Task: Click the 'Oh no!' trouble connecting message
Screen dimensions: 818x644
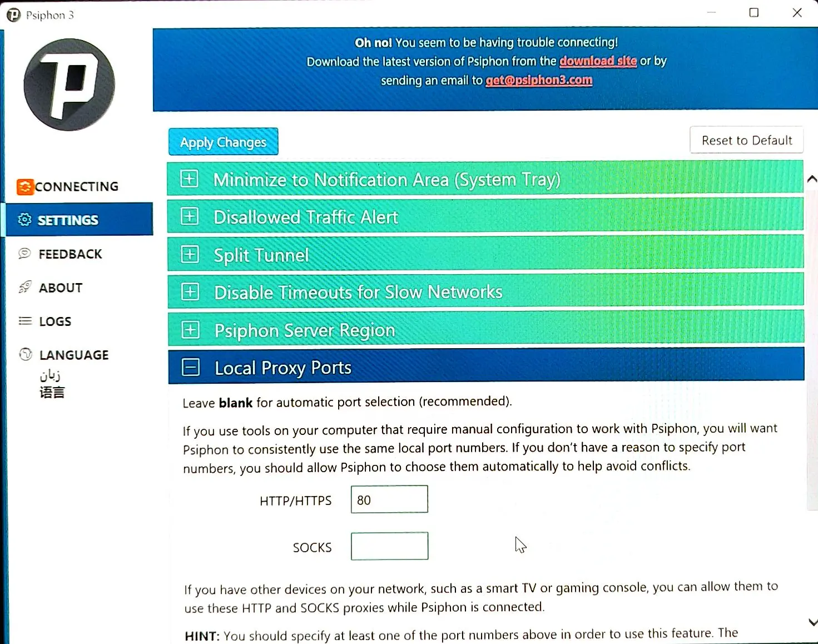Action: pos(487,42)
